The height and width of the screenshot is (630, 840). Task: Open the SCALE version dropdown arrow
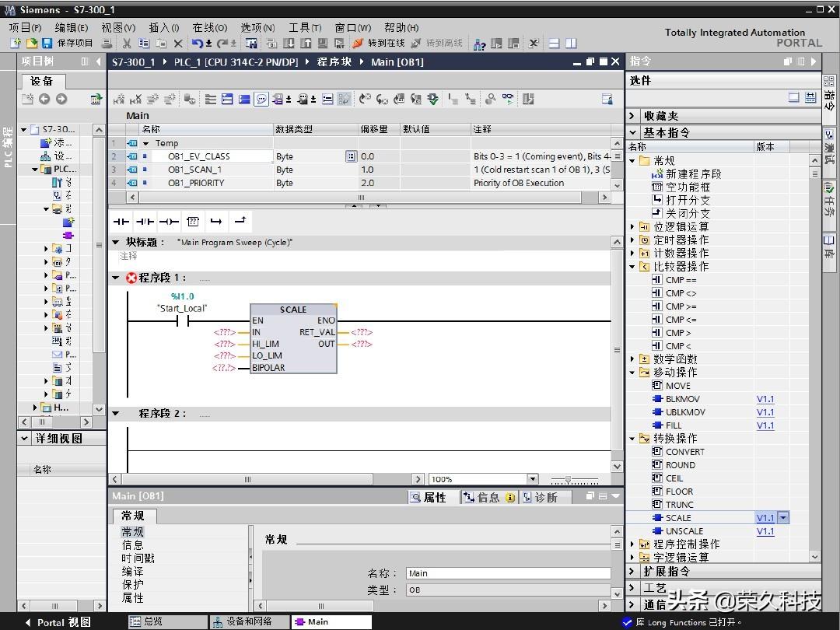(782, 518)
